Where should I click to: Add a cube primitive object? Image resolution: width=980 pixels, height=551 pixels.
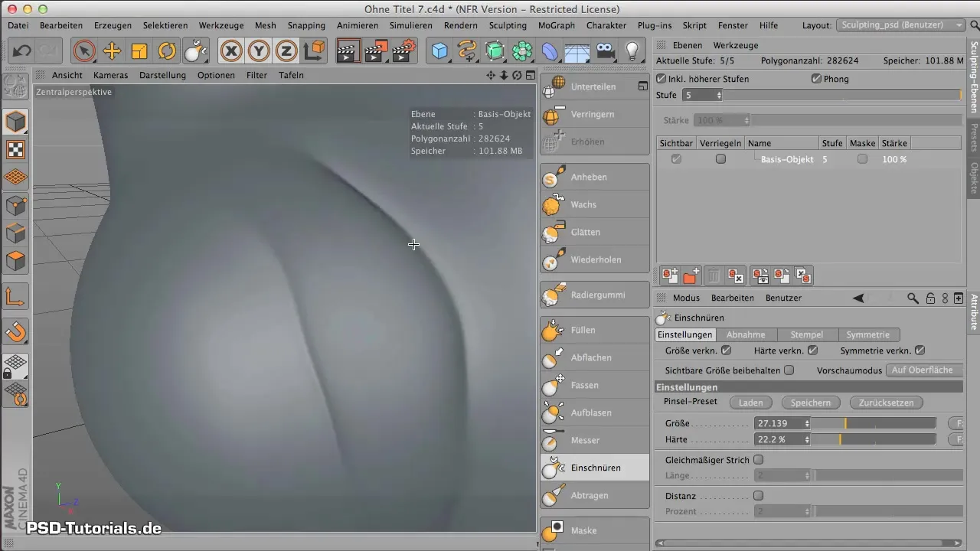click(x=439, y=51)
